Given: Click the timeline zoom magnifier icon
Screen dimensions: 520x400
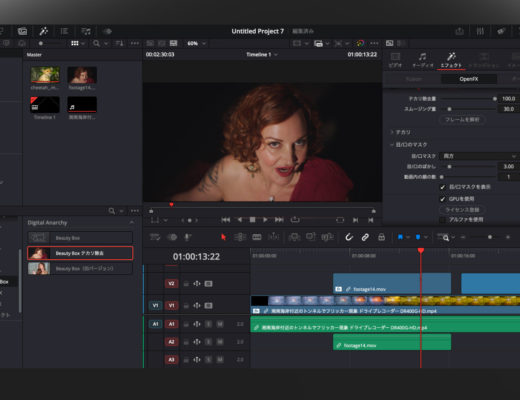Looking at the screenshot, I should [x=446, y=238].
